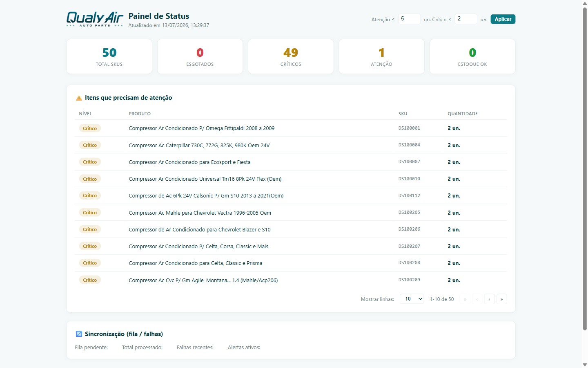
Task: Click Crítico badge on row DS100001
Action: click(x=90, y=128)
